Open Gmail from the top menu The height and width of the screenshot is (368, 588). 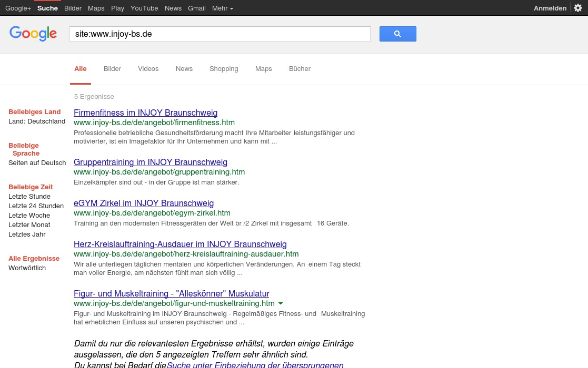[196, 8]
